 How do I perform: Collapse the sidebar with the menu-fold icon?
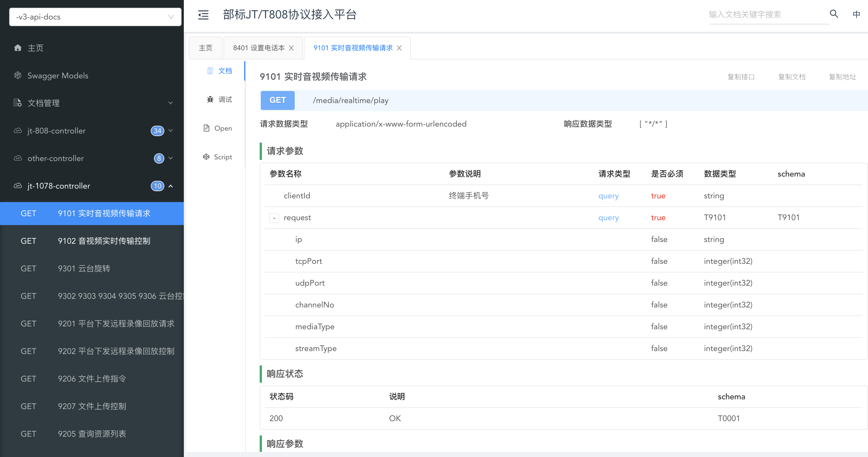pyautogui.click(x=203, y=15)
